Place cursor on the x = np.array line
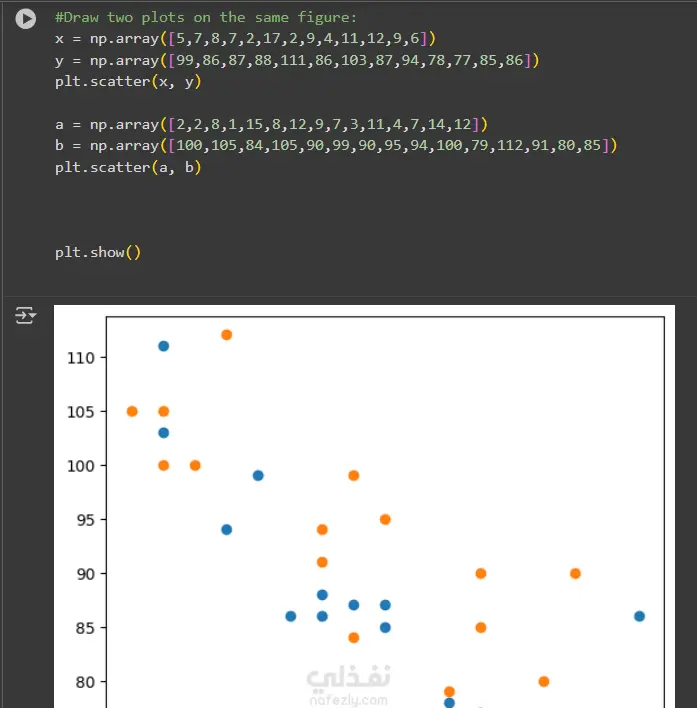This screenshot has width=697, height=708. click(245, 38)
